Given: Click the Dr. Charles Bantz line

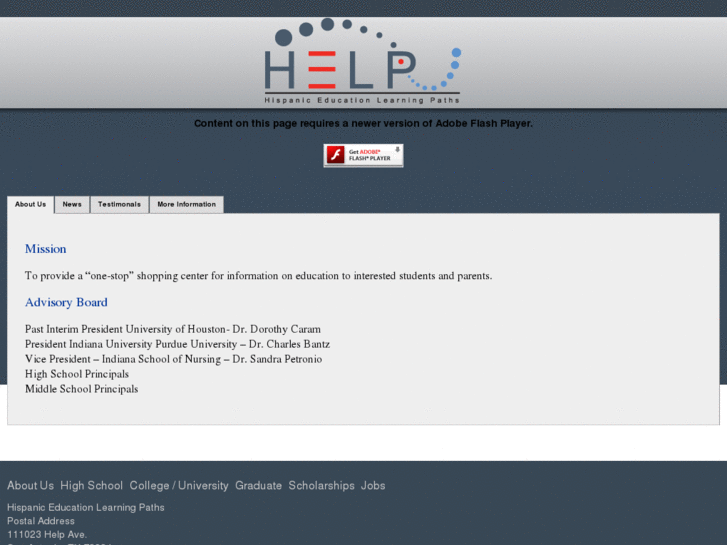Looking at the screenshot, I should 178,344.
